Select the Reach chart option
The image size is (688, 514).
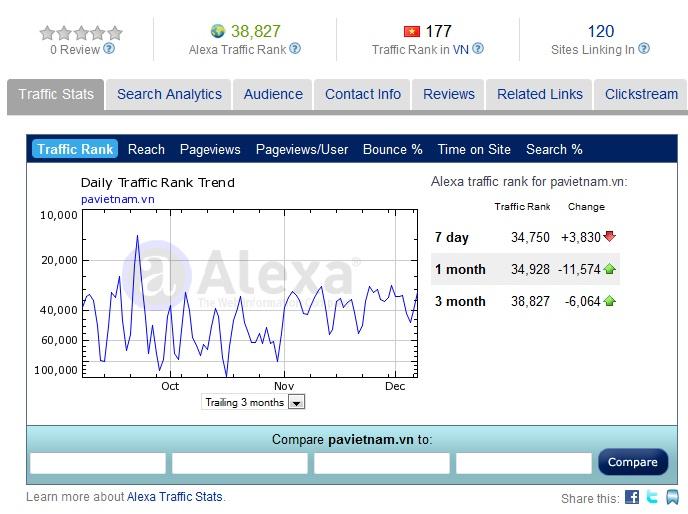click(x=146, y=149)
